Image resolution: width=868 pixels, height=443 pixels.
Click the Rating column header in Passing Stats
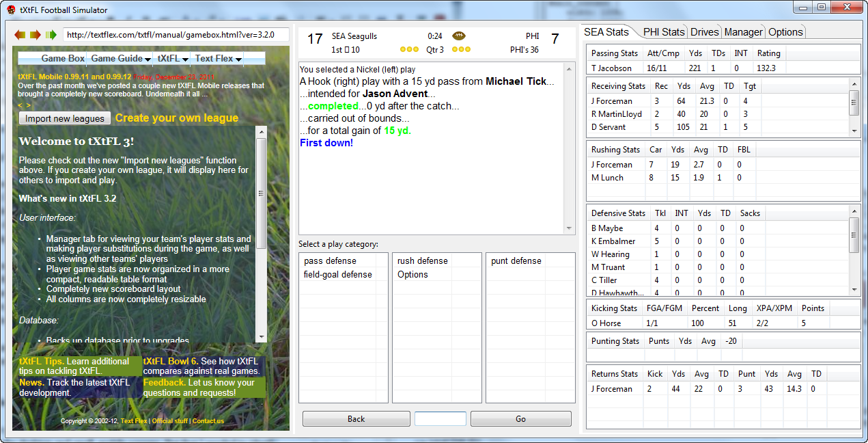coord(768,53)
